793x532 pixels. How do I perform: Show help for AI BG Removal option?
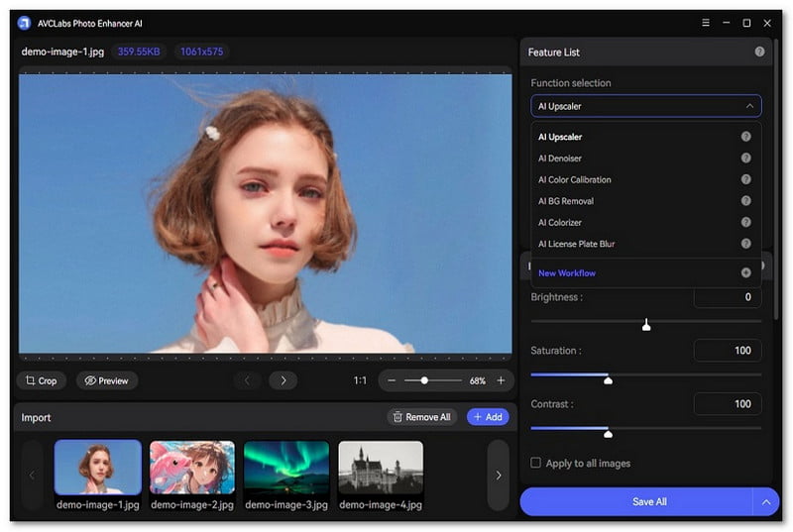pyautogui.click(x=746, y=200)
